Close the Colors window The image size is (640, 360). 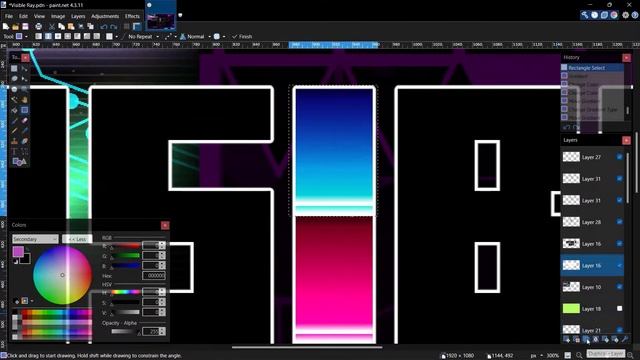165,225
